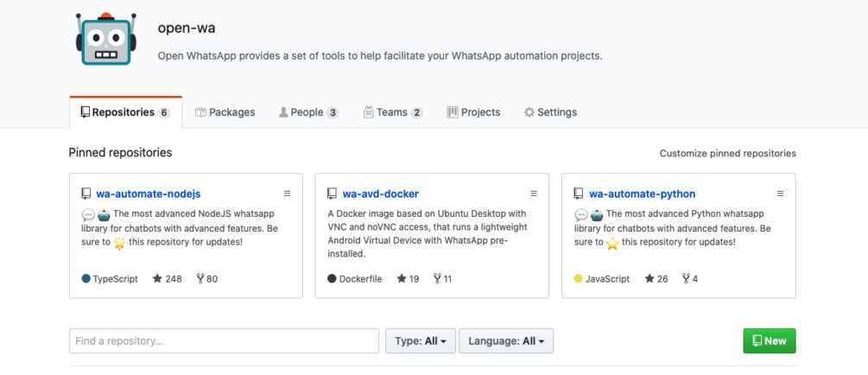Expand the Language: All filter

506,341
